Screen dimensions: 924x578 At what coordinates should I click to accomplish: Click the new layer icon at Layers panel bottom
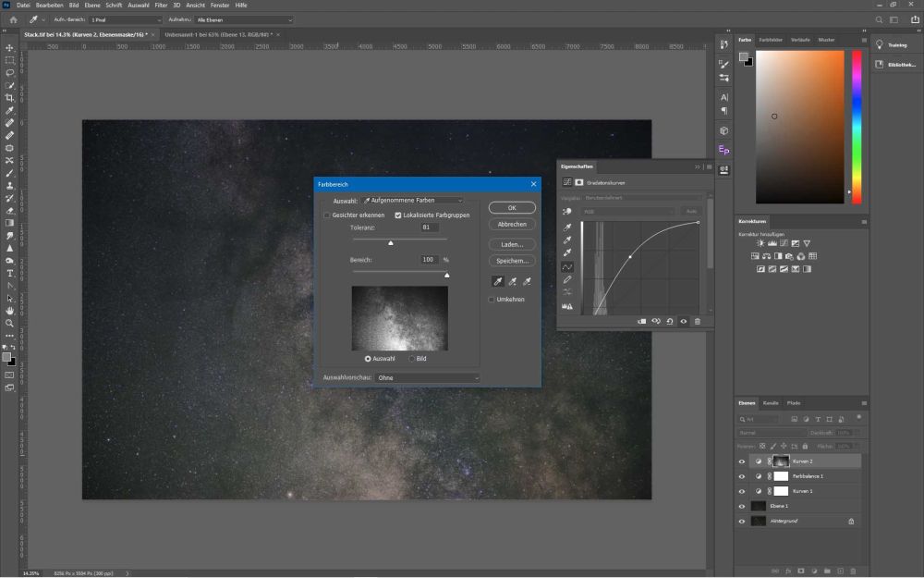point(839,571)
